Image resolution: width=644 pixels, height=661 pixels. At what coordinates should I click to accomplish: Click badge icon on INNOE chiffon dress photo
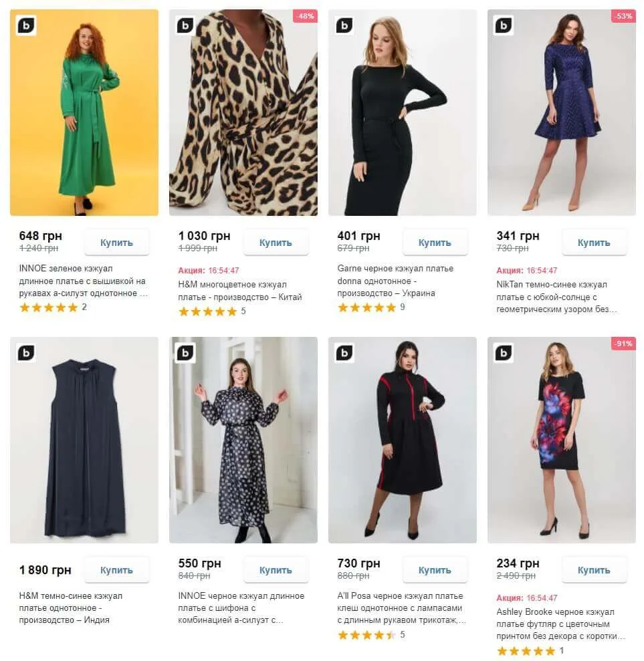coord(185,353)
